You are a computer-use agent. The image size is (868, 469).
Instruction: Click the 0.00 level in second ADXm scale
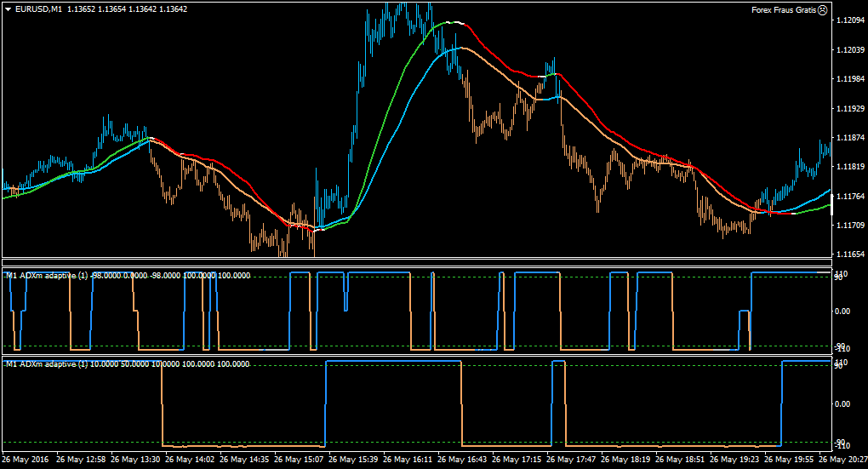click(x=842, y=404)
